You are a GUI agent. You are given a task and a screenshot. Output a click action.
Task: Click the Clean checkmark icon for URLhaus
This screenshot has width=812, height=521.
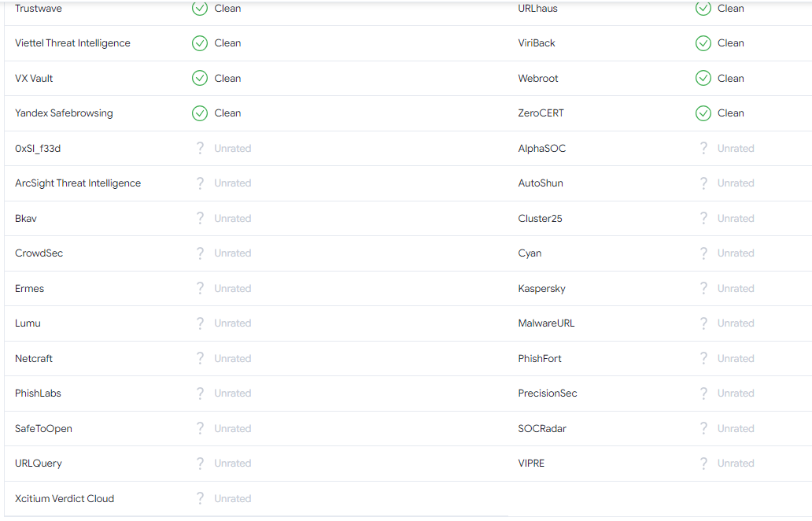[x=703, y=9]
